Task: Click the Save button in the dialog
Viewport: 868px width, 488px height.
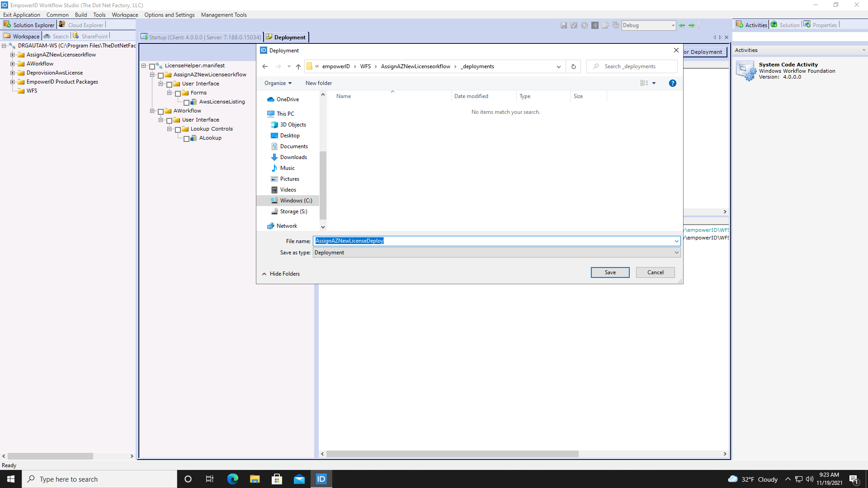Action: click(610, 272)
